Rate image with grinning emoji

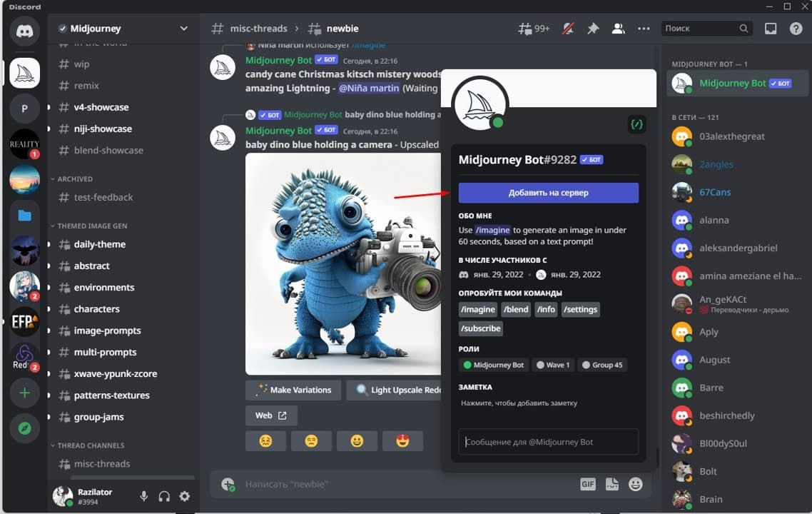[357, 441]
